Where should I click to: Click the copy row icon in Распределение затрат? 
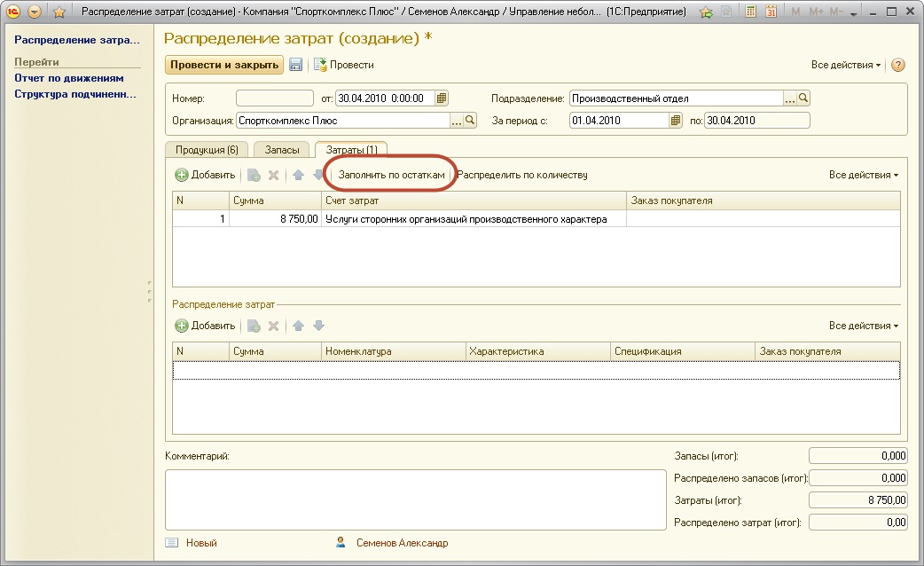(254, 326)
